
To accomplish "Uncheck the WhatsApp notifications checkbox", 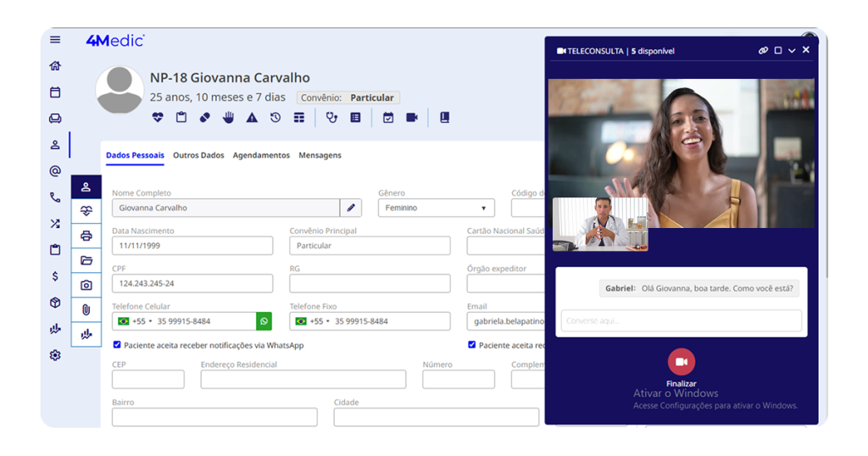I will click(117, 345).
